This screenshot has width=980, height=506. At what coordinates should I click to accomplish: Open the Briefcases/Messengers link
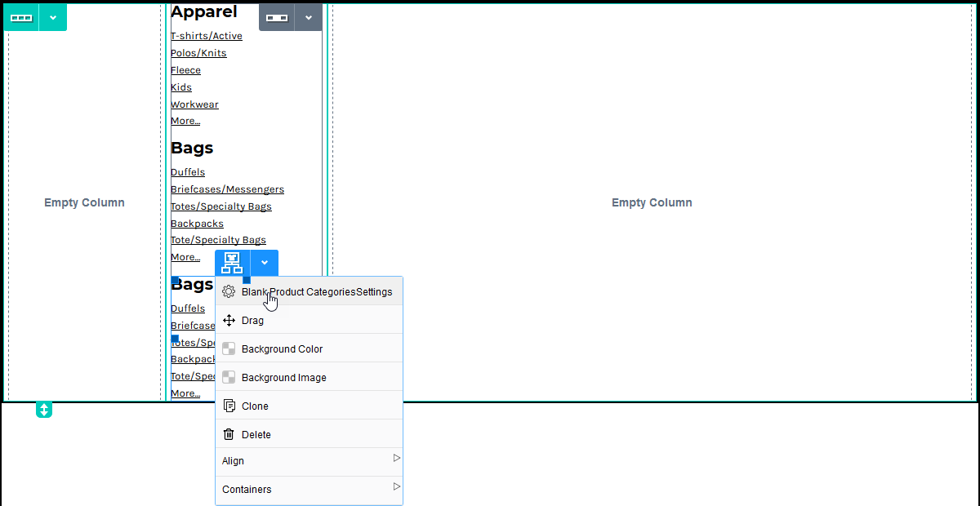227,189
